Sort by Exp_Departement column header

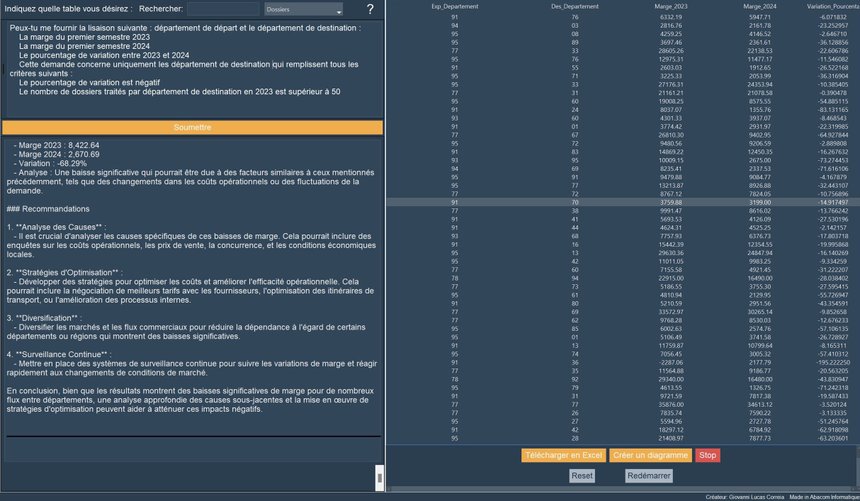click(x=455, y=7)
